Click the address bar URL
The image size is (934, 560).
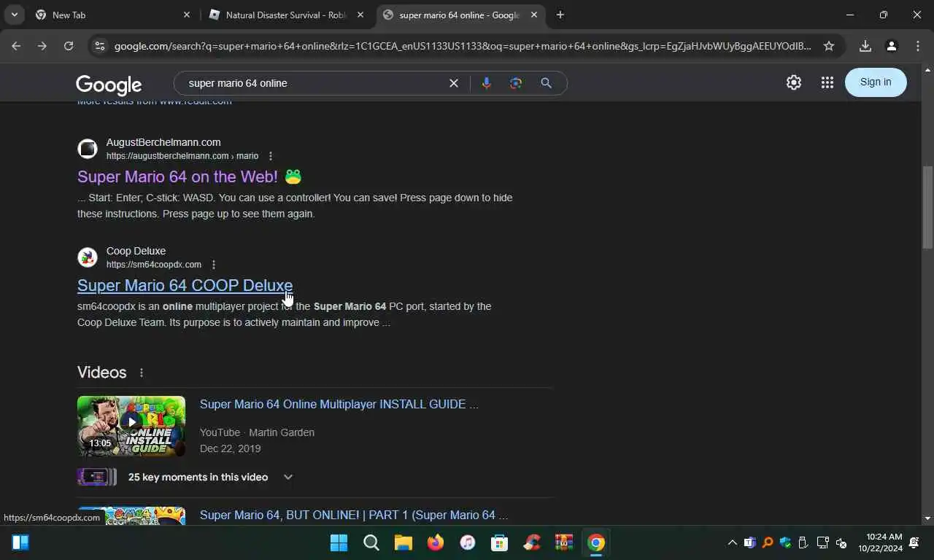[463, 46]
